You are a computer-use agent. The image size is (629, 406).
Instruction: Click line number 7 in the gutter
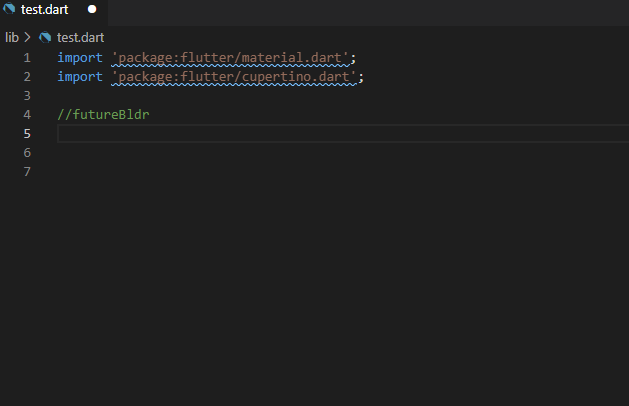(27, 172)
